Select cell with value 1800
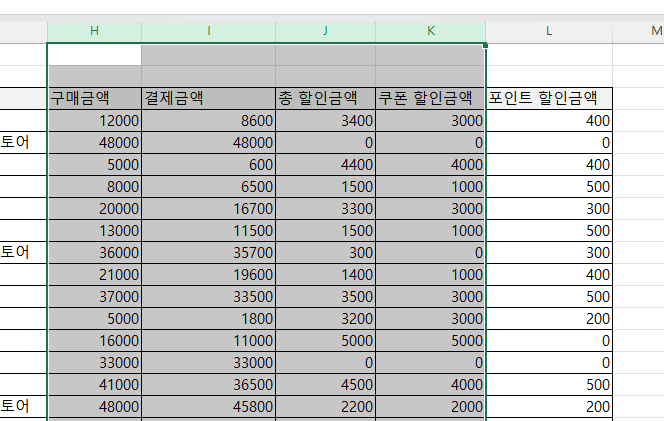Screen dimensions: 664x421 208,319
